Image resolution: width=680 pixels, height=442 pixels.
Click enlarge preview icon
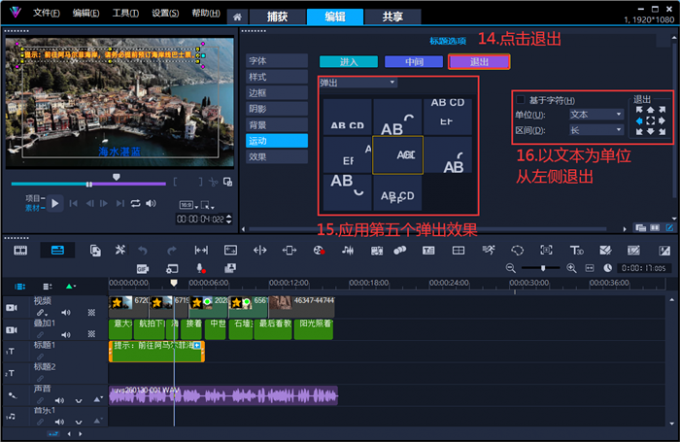pos(228,182)
